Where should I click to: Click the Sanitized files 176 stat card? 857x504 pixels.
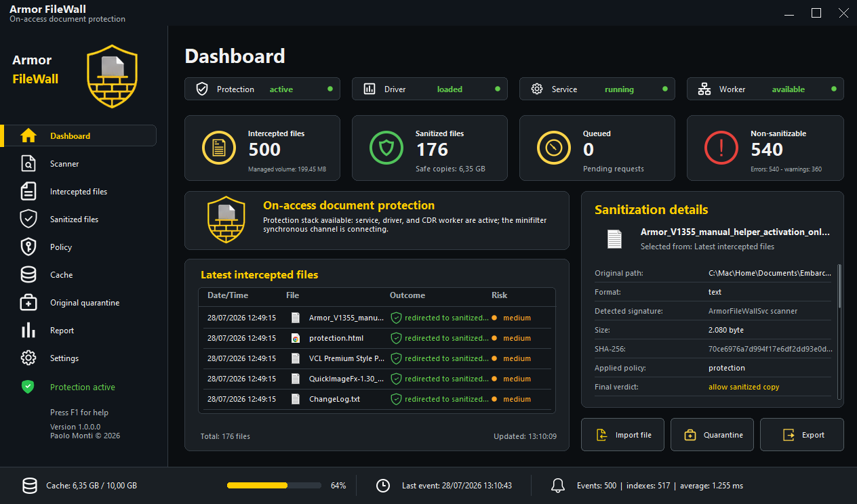click(430, 148)
